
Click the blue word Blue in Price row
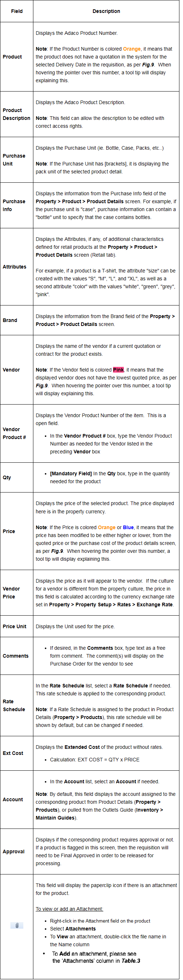(x=128, y=527)
